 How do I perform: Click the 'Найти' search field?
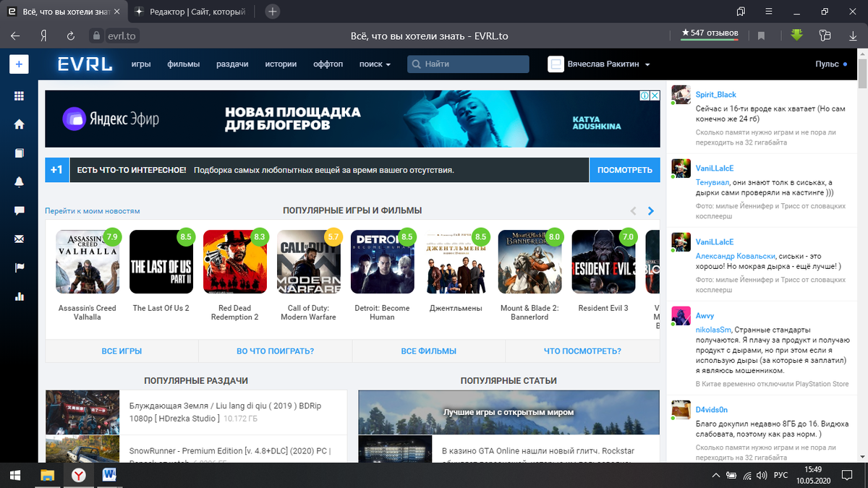pos(468,64)
